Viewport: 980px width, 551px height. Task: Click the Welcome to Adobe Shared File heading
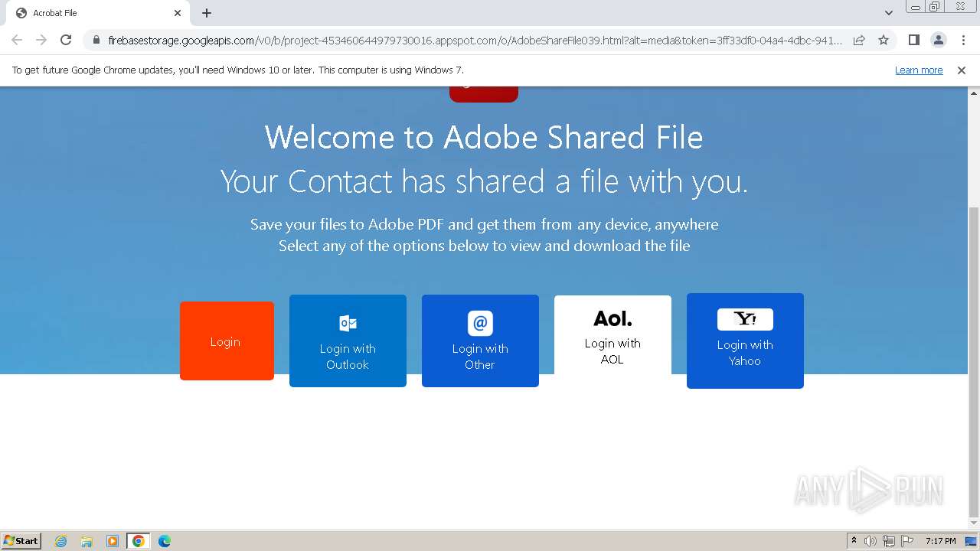pos(484,138)
